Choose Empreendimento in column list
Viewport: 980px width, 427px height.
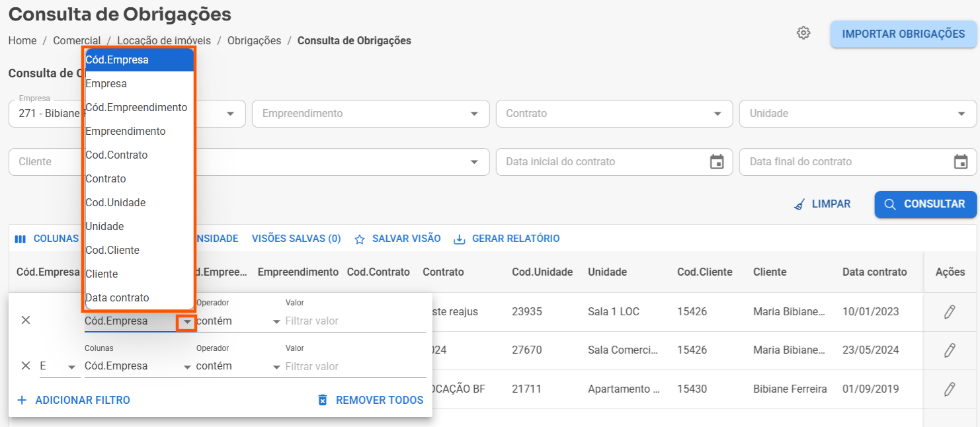click(x=140, y=131)
